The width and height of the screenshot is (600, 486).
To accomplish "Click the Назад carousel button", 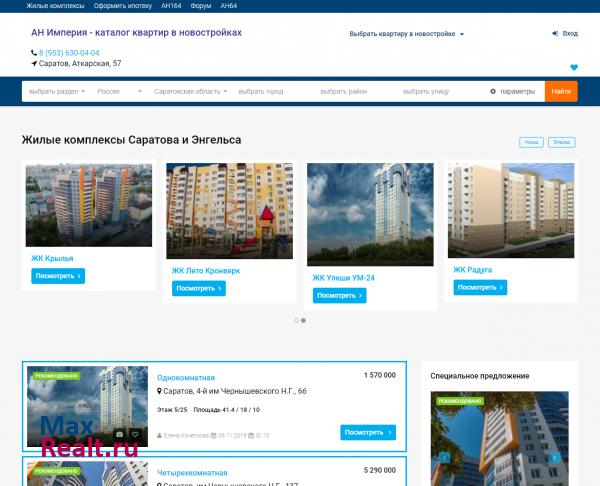I will pyautogui.click(x=532, y=142).
